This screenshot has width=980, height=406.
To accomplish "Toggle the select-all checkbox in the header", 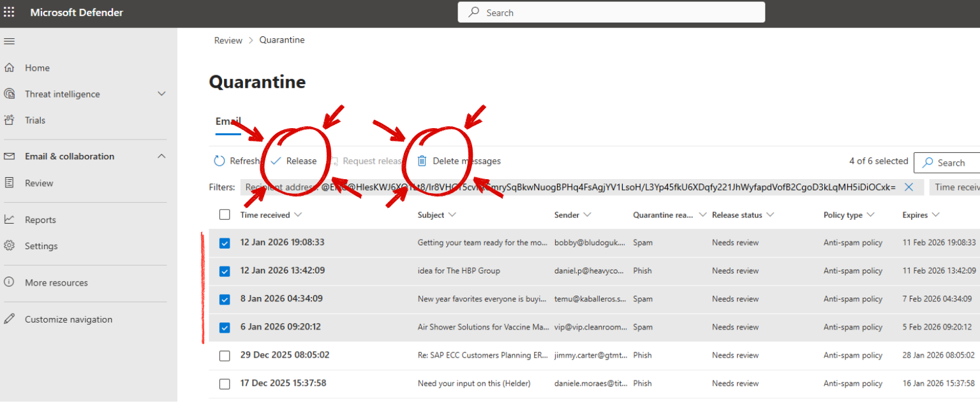I will point(225,214).
